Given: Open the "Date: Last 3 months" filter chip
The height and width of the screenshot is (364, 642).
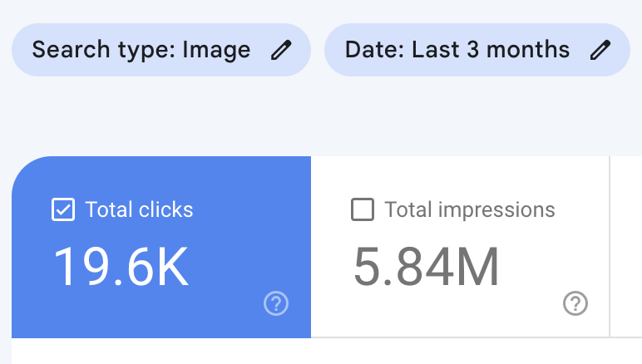Looking at the screenshot, I should click(457, 50).
